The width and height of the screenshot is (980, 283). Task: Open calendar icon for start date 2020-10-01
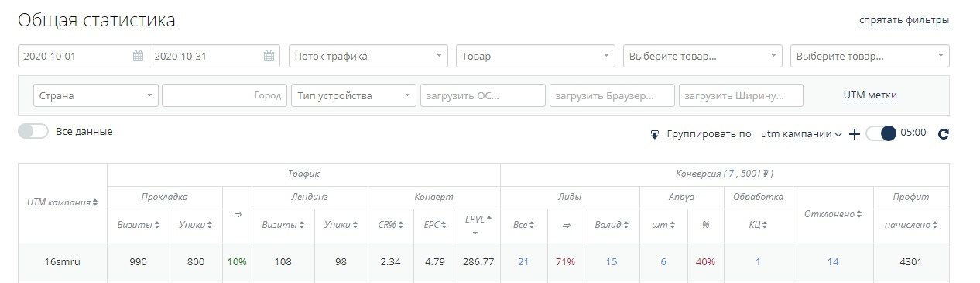(x=138, y=56)
